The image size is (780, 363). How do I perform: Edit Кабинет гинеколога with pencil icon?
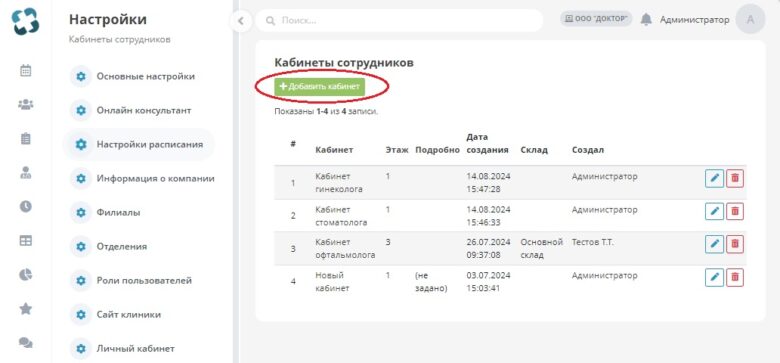(714, 178)
